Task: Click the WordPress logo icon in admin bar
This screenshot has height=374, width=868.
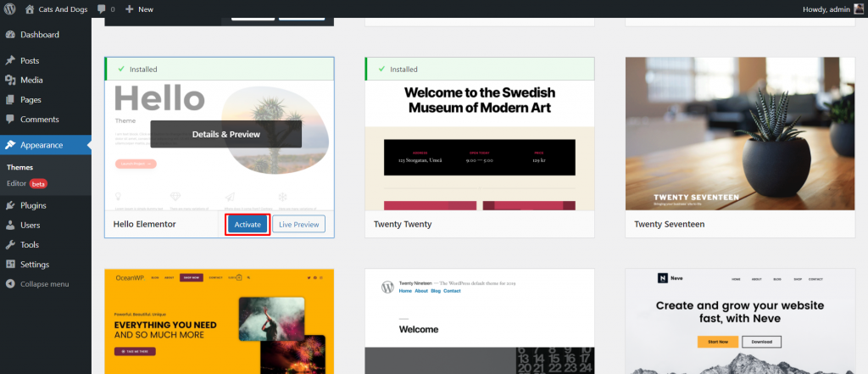Action: tap(10, 8)
